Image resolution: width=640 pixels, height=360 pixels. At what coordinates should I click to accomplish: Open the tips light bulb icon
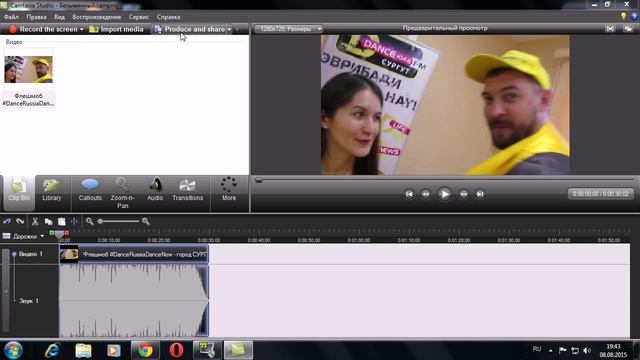(x=623, y=17)
